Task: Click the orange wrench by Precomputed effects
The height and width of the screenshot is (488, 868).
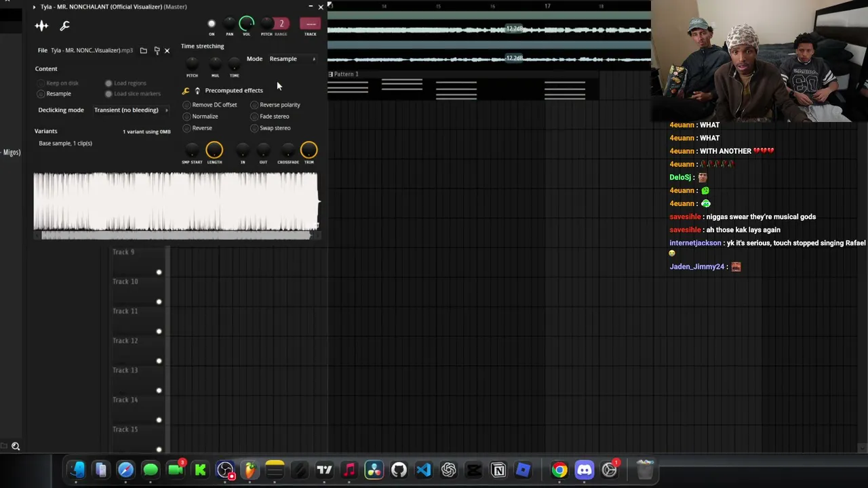Action: coord(186,91)
